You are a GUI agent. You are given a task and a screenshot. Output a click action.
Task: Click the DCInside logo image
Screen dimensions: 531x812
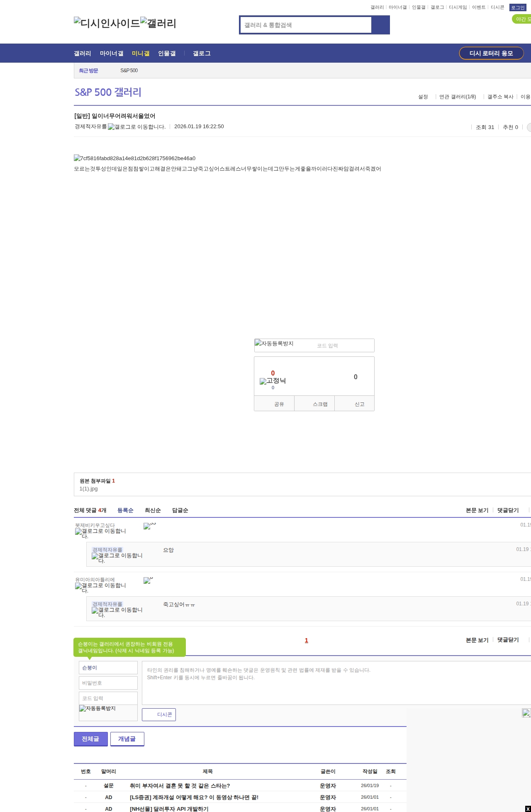point(107,23)
